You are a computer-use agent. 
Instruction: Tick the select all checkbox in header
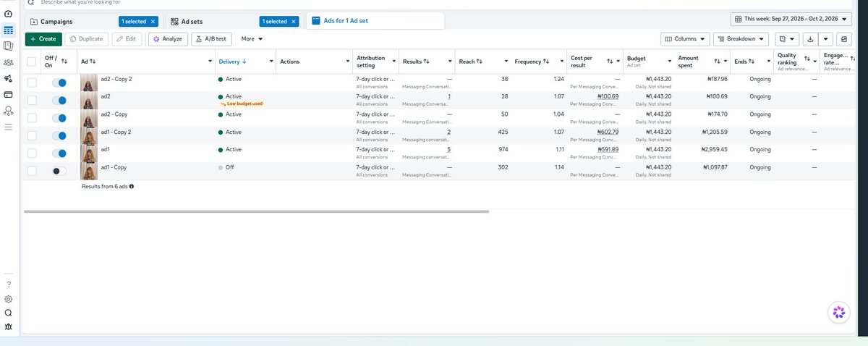(x=31, y=62)
